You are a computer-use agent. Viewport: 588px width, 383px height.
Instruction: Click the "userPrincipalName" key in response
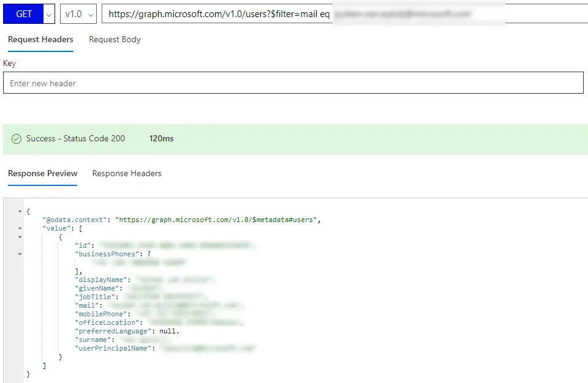tap(113, 348)
